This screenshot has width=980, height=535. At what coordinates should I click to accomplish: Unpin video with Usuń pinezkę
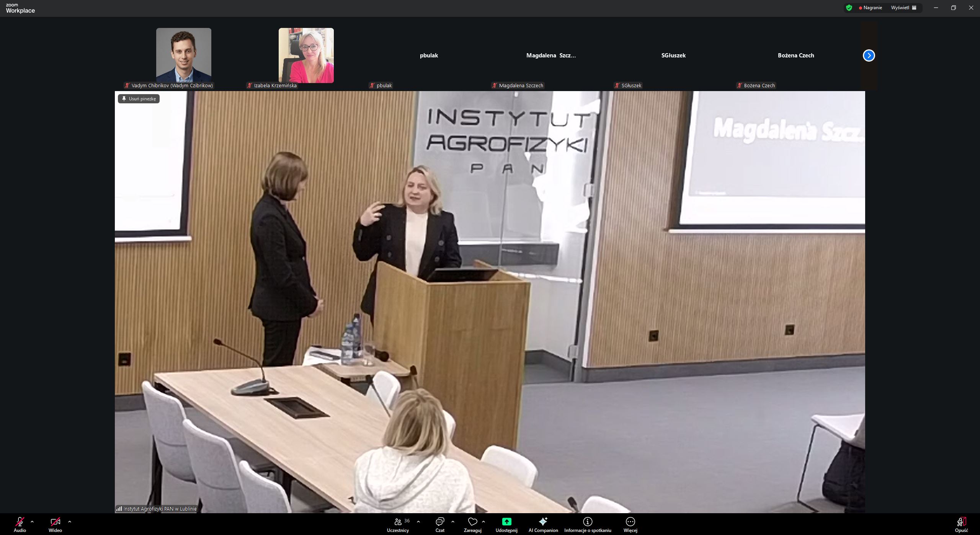click(x=139, y=99)
